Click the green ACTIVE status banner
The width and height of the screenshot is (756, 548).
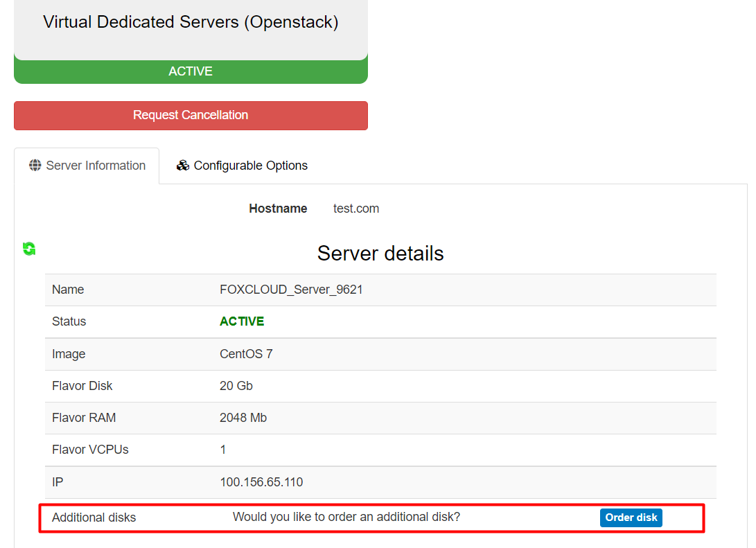191,71
